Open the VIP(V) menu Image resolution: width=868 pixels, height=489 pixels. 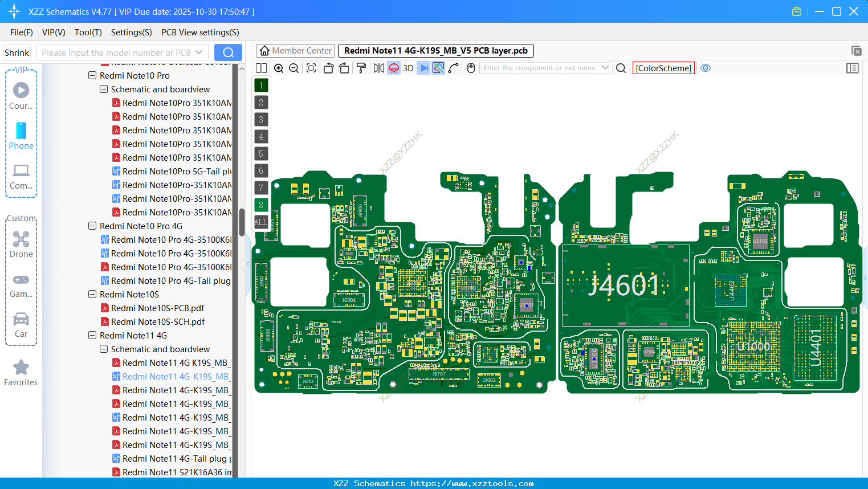(54, 32)
